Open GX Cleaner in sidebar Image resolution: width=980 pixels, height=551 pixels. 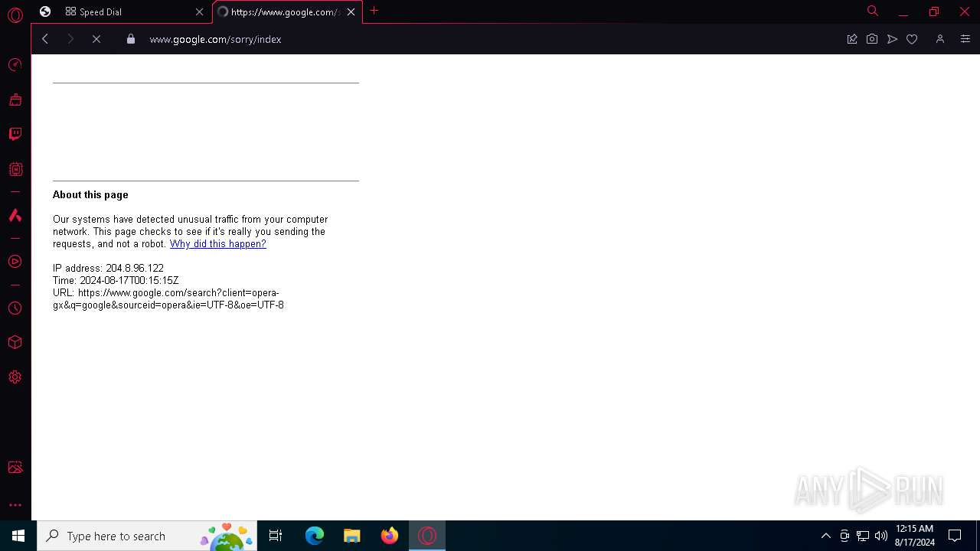15,99
